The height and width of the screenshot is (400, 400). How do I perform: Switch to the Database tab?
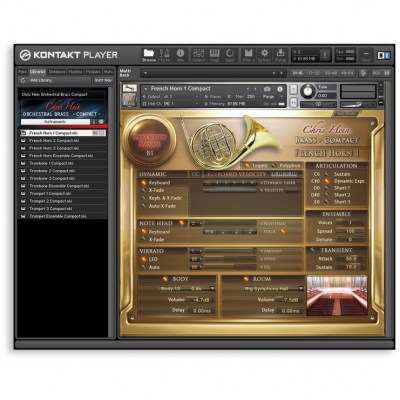[57, 72]
